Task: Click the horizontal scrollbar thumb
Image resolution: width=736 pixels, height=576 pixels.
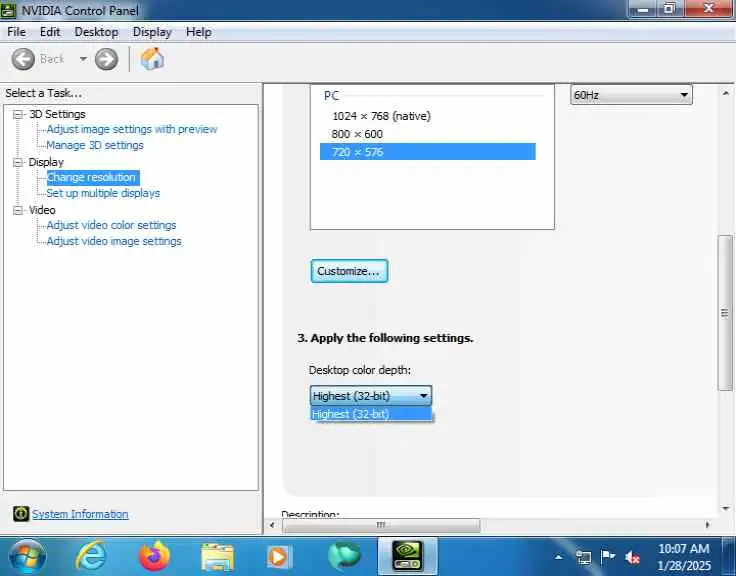Action: pos(381,525)
